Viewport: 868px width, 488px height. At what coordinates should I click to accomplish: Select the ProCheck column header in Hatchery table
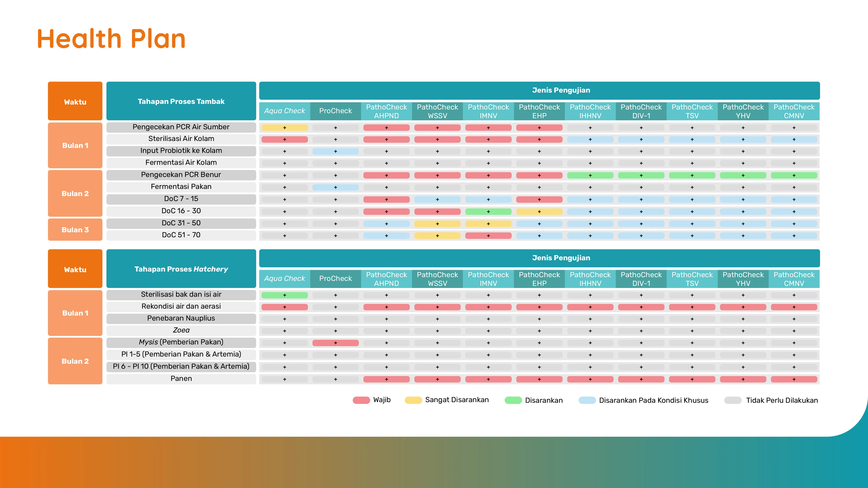point(335,278)
